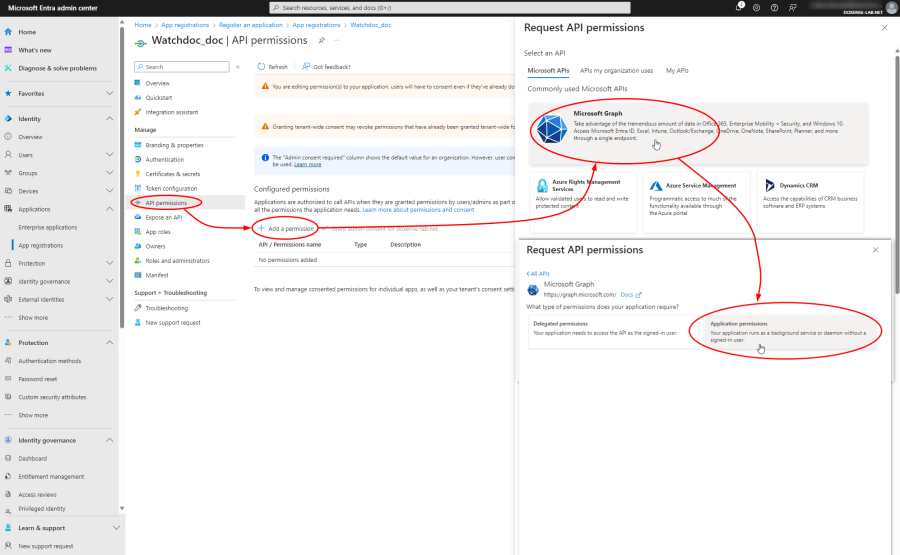
Task: Click the feedback icon in the header
Action: (x=792, y=7)
